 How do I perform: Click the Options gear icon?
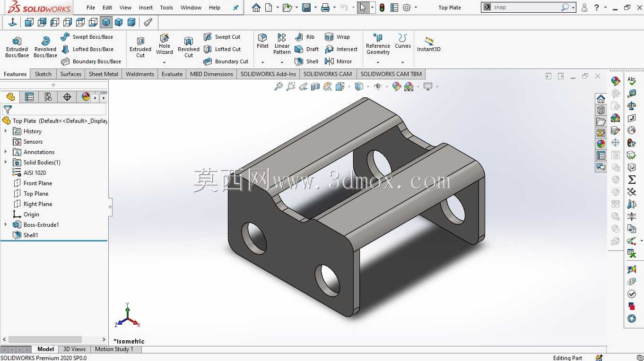[407, 8]
